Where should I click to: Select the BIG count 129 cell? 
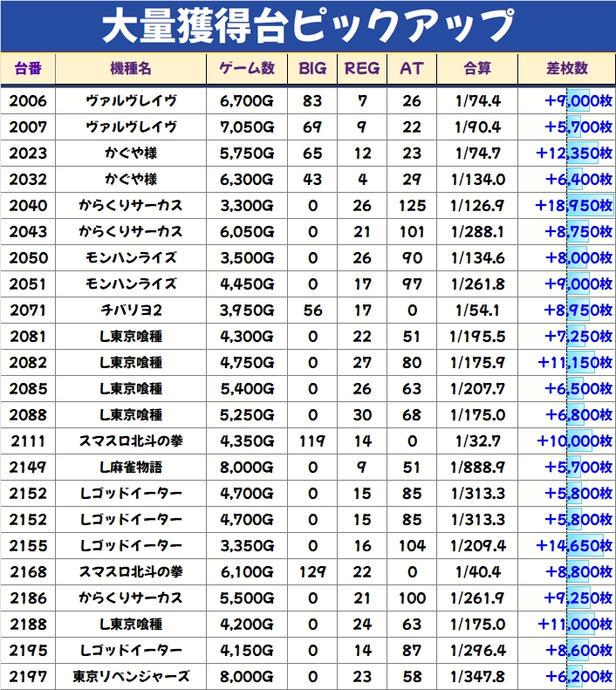pos(312,572)
